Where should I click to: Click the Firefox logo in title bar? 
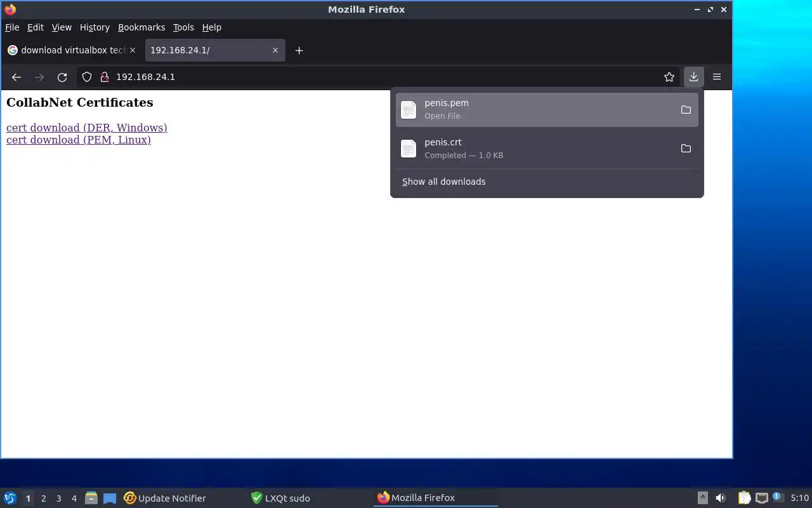click(x=10, y=9)
